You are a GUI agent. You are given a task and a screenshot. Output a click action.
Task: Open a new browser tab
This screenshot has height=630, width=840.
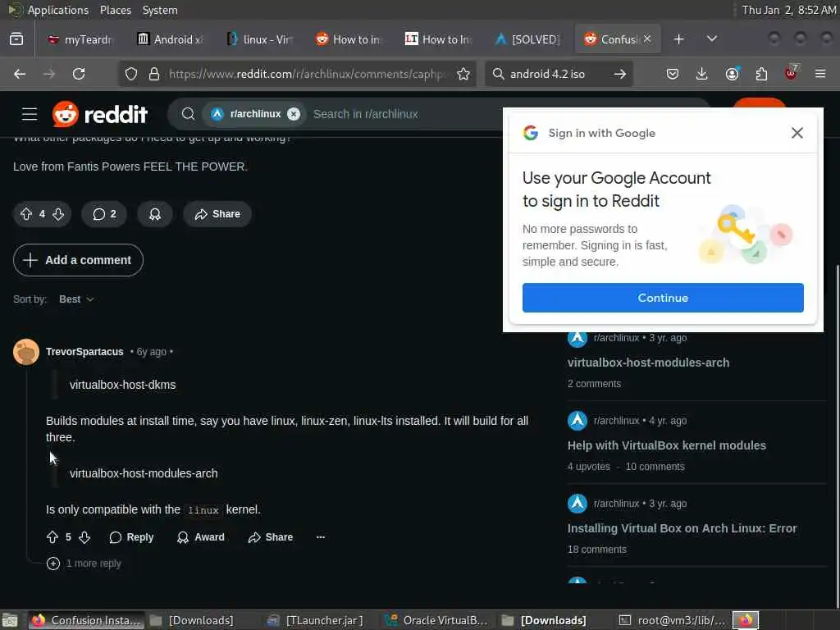(x=678, y=39)
